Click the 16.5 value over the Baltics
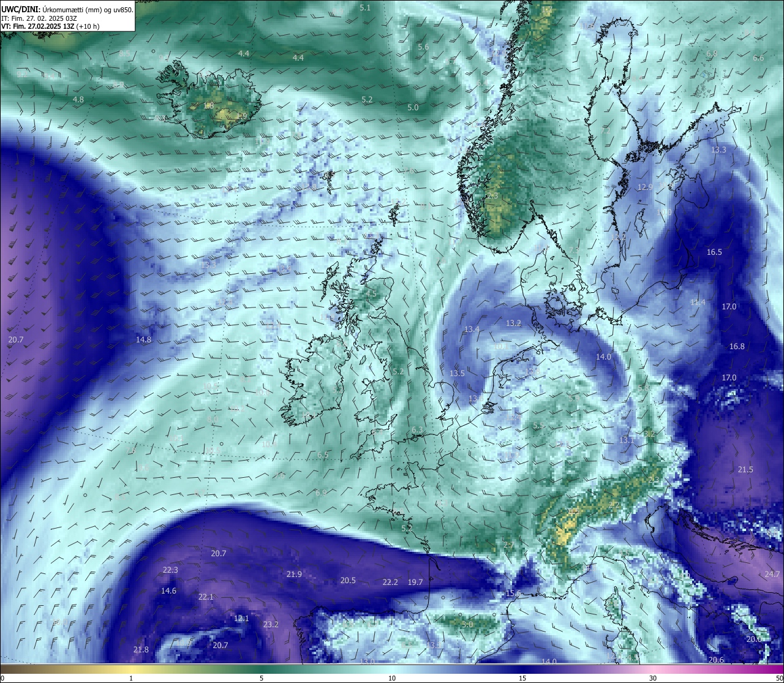This screenshot has width=784, height=683. tap(714, 252)
